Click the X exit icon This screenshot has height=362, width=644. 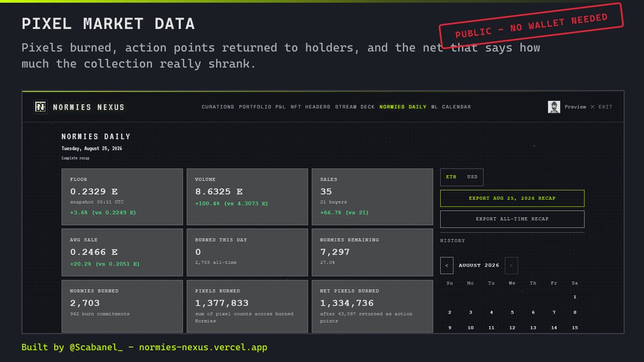[592, 107]
